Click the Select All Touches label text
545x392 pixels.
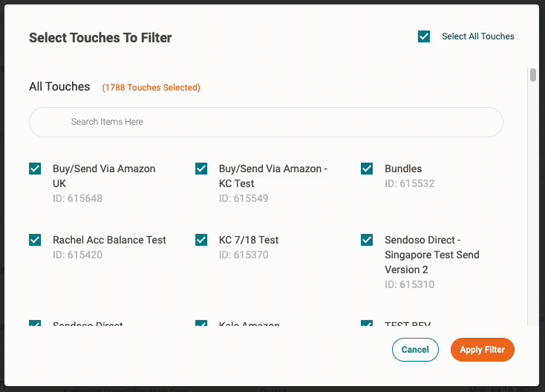477,36
